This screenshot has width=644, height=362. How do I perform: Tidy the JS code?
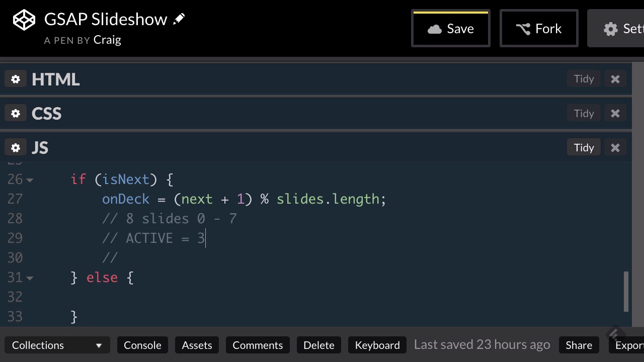pyautogui.click(x=584, y=147)
